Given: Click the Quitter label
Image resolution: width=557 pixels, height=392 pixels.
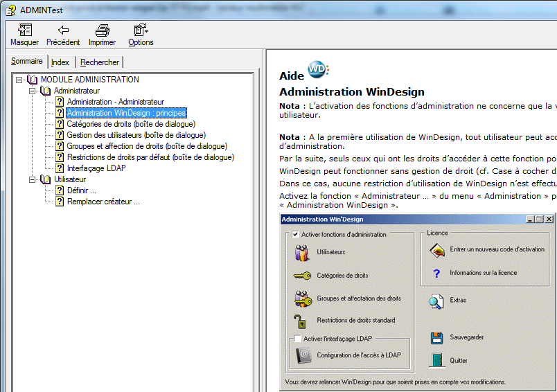Looking at the screenshot, I should click(458, 360).
